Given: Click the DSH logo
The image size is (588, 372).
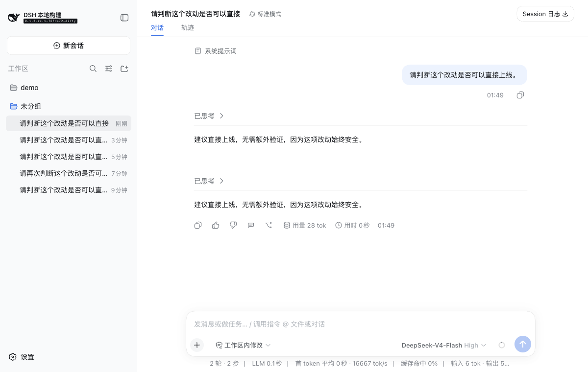Looking at the screenshot, I should [x=14, y=18].
